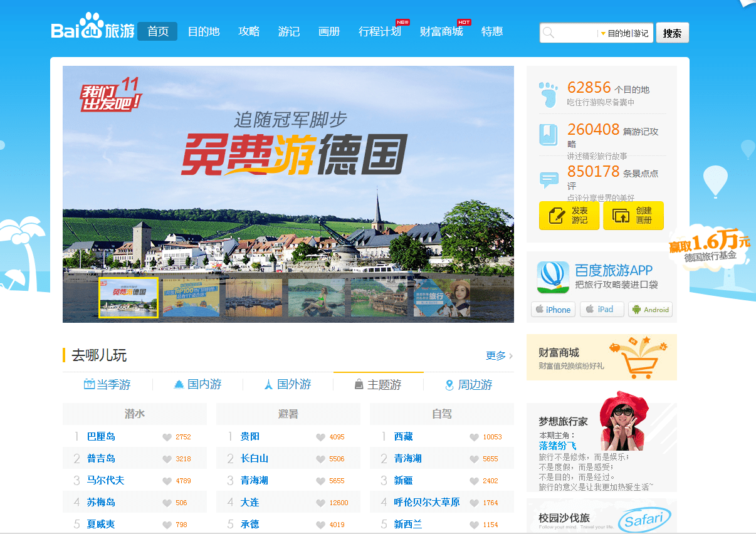Screen dimensions: 756x534
Task: Download the iPad app
Action: coord(602,310)
